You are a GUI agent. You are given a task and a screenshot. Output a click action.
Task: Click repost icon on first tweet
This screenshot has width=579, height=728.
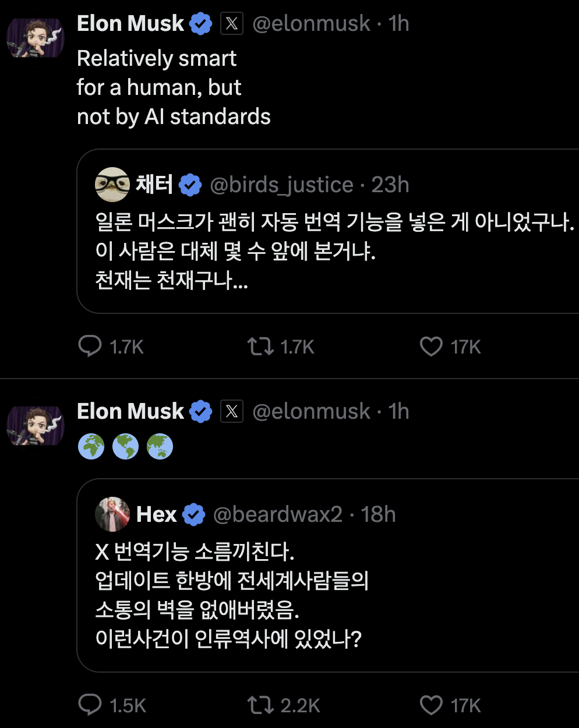[260, 347]
